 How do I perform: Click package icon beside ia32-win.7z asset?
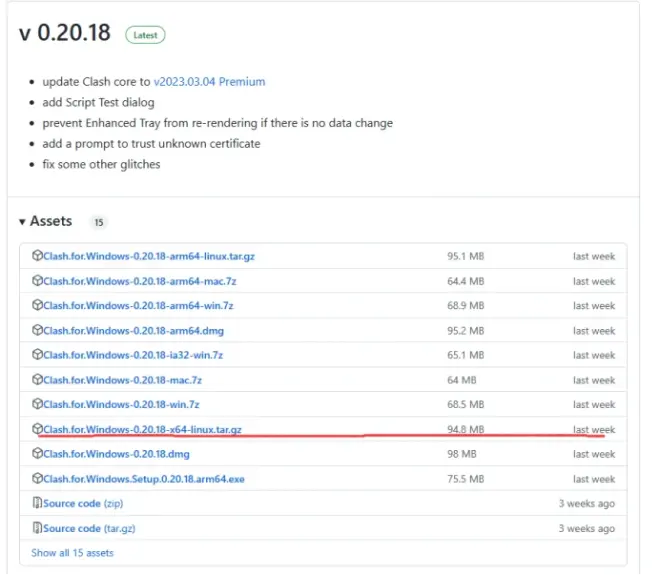37,354
